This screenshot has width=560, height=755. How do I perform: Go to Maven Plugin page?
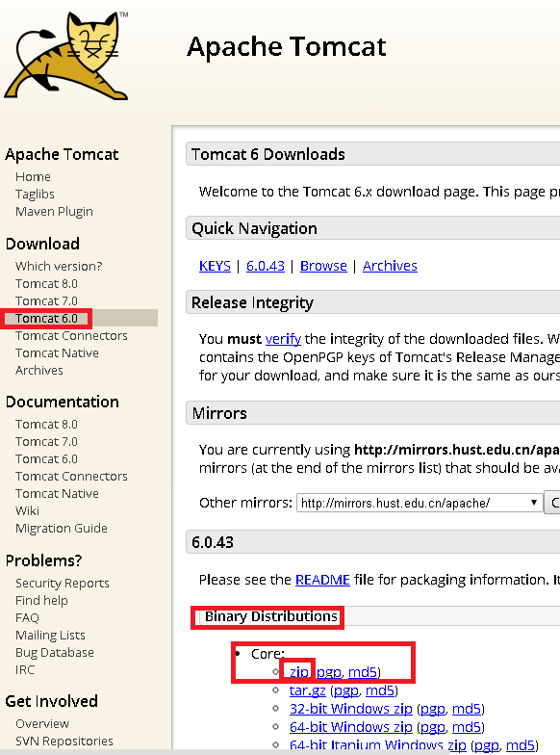coord(54,212)
